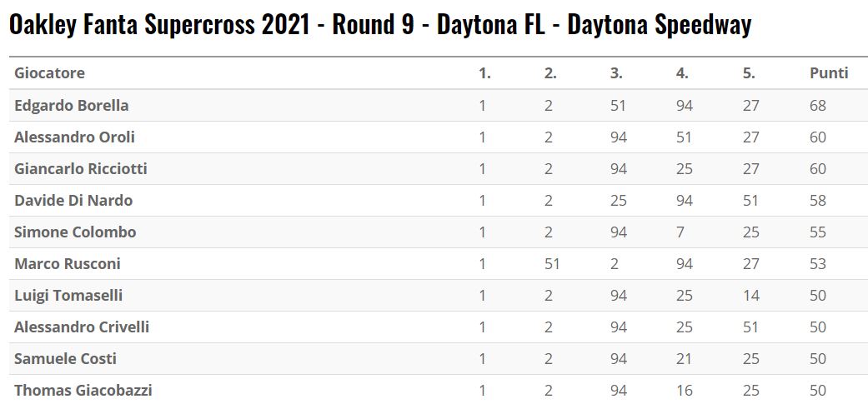This screenshot has height=404, width=868.
Task: Click the Punti column header
Action: point(828,73)
